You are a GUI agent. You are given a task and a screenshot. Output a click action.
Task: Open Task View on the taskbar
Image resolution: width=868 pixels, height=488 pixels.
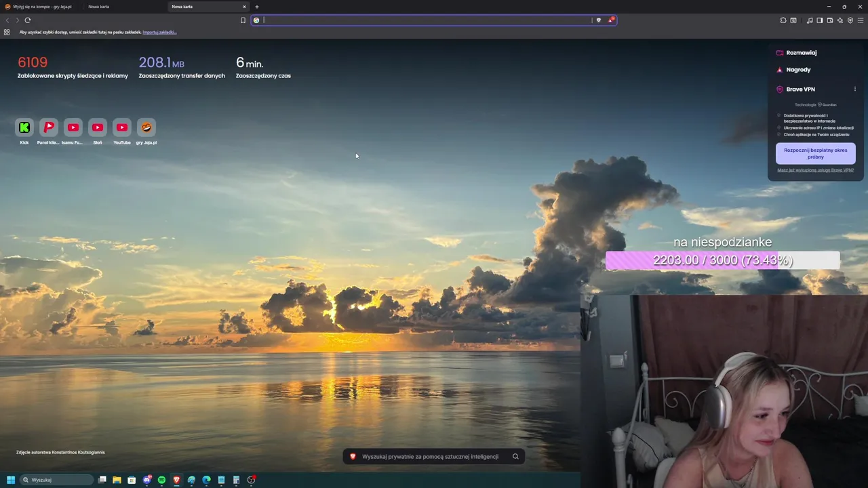pyautogui.click(x=102, y=480)
